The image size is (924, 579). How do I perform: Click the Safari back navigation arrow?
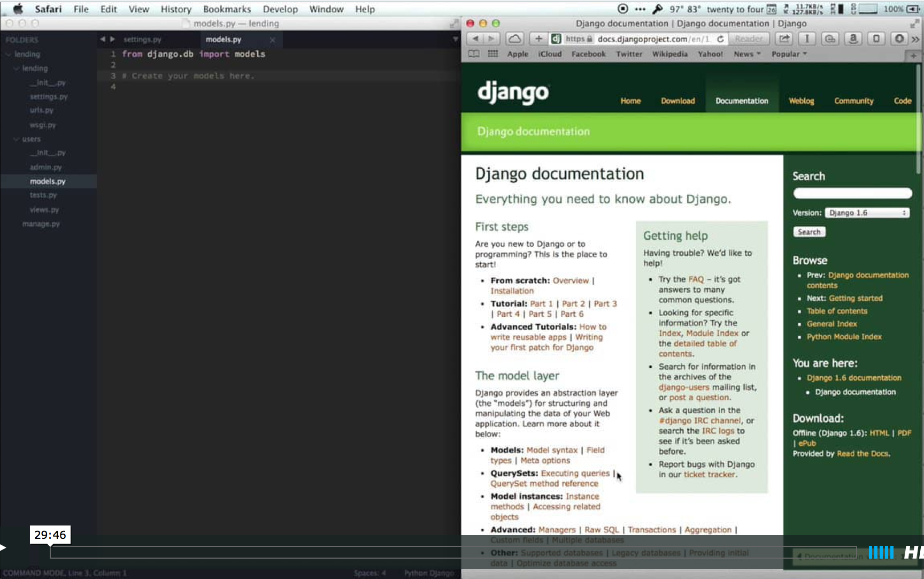[x=475, y=39]
